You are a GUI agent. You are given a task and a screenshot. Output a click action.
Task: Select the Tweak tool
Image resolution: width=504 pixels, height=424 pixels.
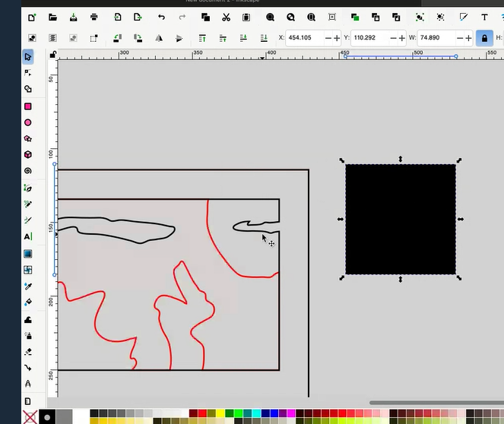click(28, 320)
